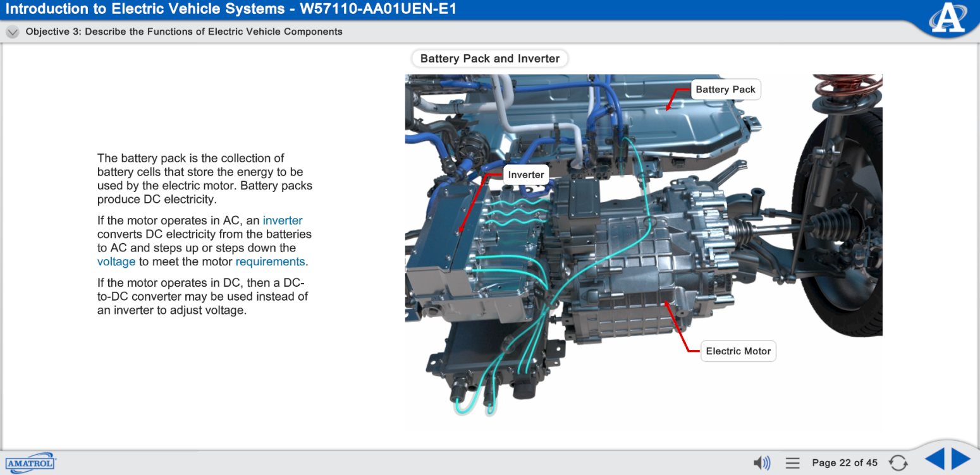Open the hamburger table of contents menu
980x475 pixels.
(793, 463)
